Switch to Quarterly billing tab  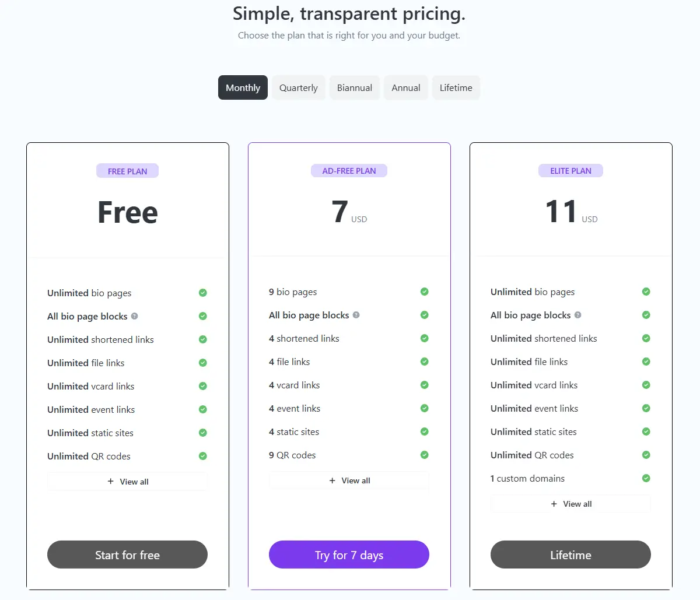(x=299, y=88)
